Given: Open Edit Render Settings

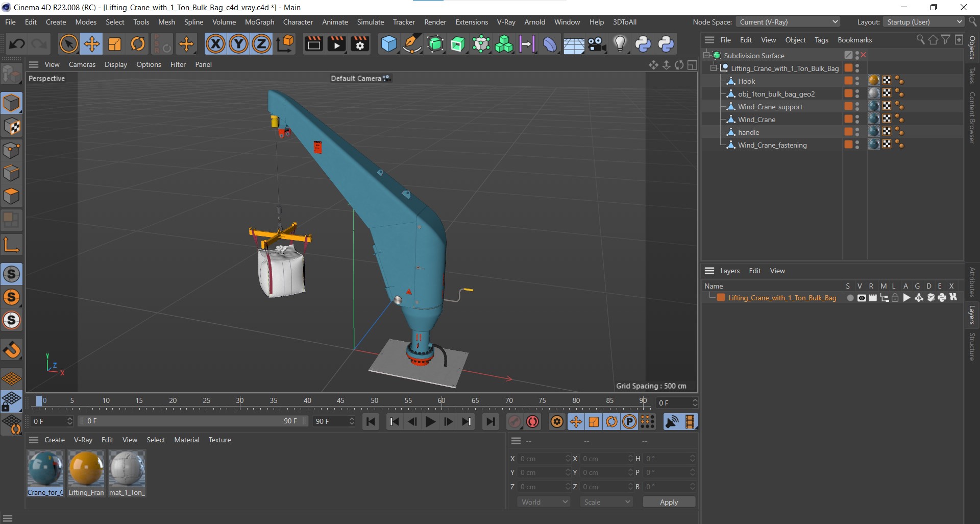Looking at the screenshot, I should coord(360,44).
